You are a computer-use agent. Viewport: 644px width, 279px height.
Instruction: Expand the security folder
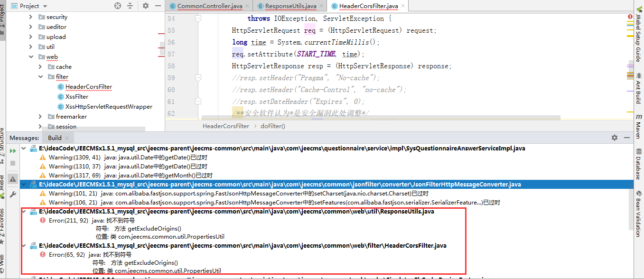(x=31, y=17)
